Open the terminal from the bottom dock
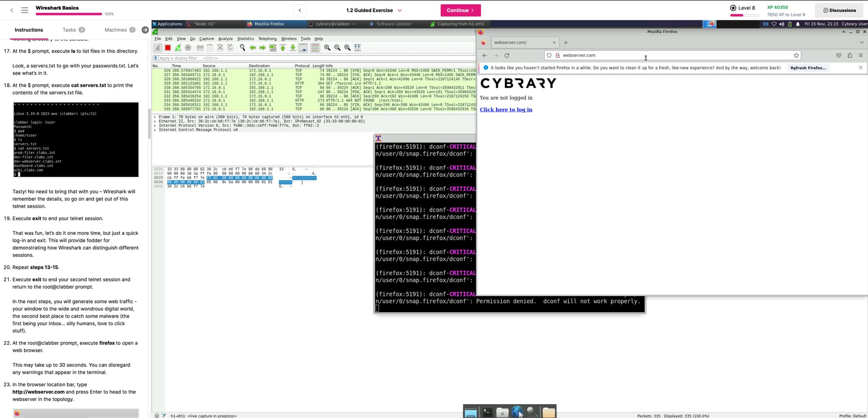The width and height of the screenshot is (868, 418). click(487, 412)
